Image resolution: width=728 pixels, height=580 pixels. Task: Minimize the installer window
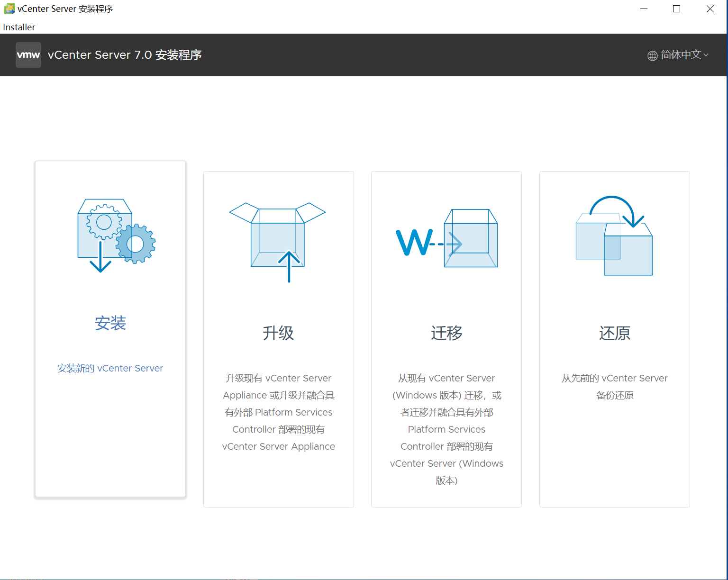[644, 9]
